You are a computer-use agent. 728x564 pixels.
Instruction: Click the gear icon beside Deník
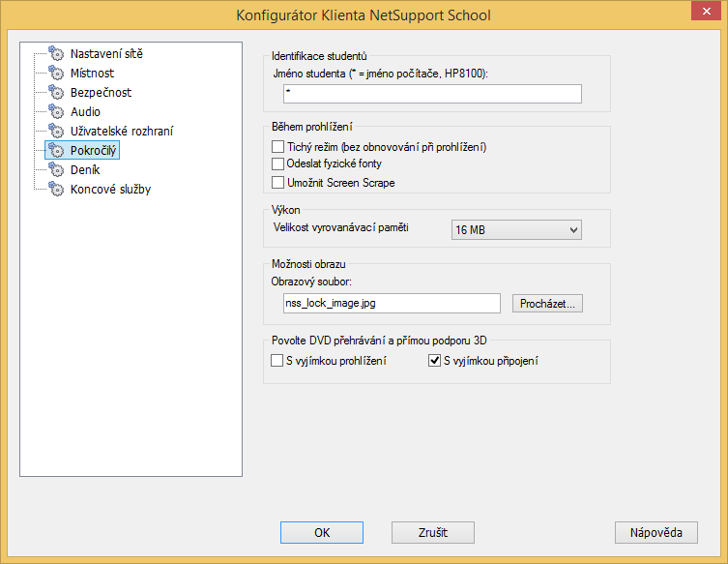56,169
